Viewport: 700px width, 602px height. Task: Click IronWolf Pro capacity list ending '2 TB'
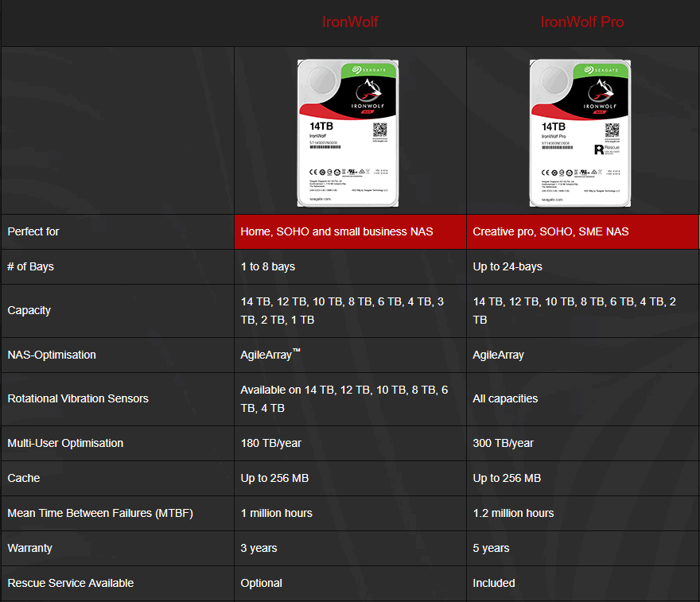coord(574,311)
